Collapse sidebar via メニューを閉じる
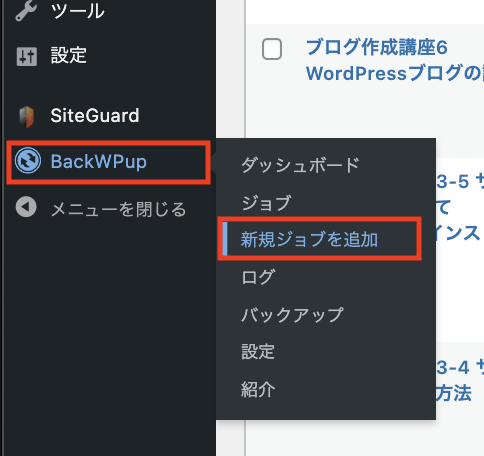Image resolution: width=484 pixels, height=456 pixels. [118, 209]
